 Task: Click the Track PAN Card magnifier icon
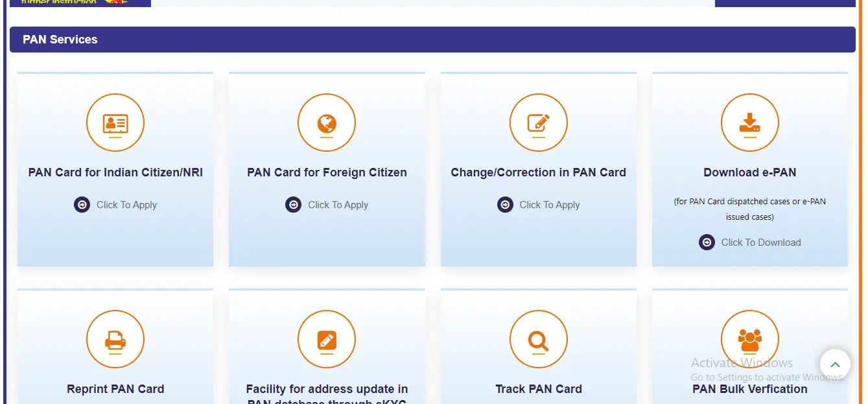click(x=539, y=339)
